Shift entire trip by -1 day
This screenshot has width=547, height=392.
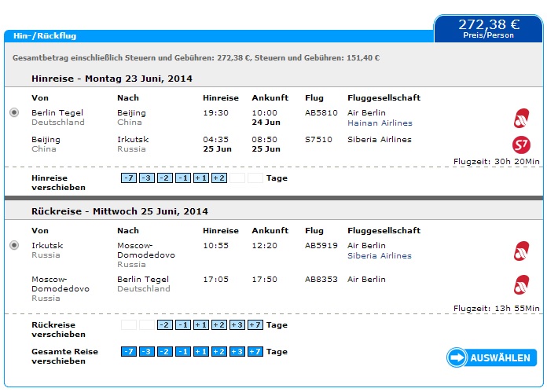(x=183, y=352)
